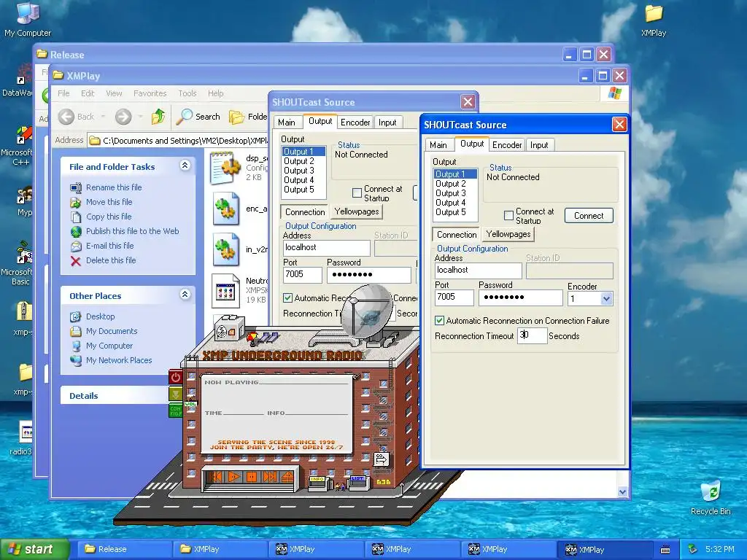
Task: Open the Tools menu in Explorer
Action: pos(187,93)
